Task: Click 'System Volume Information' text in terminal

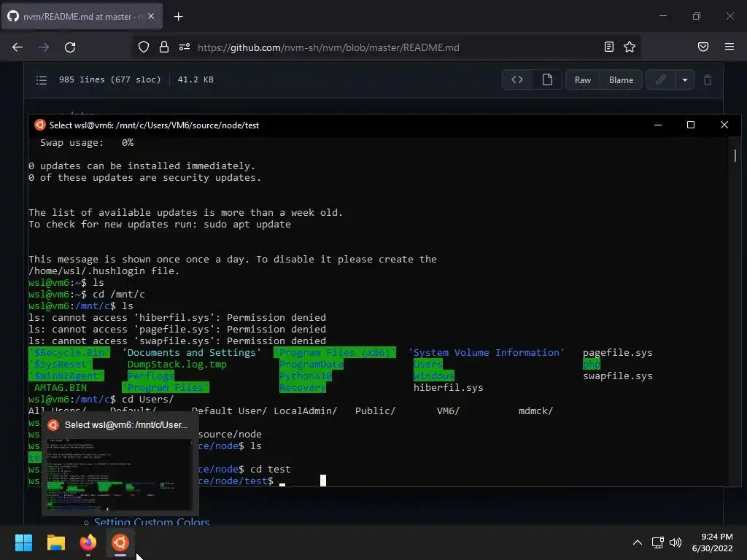Action: 486,352
